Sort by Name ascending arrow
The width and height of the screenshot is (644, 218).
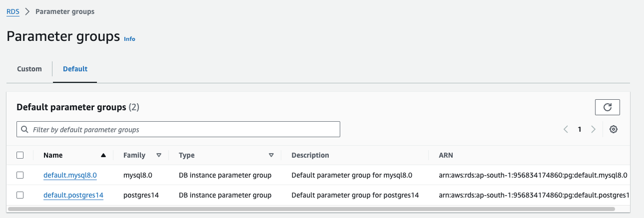(103, 155)
